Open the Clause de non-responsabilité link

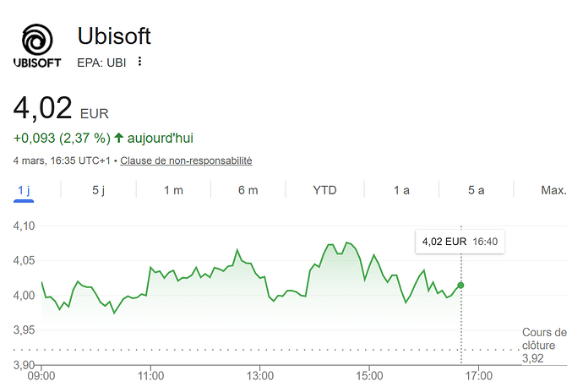(186, 161)
